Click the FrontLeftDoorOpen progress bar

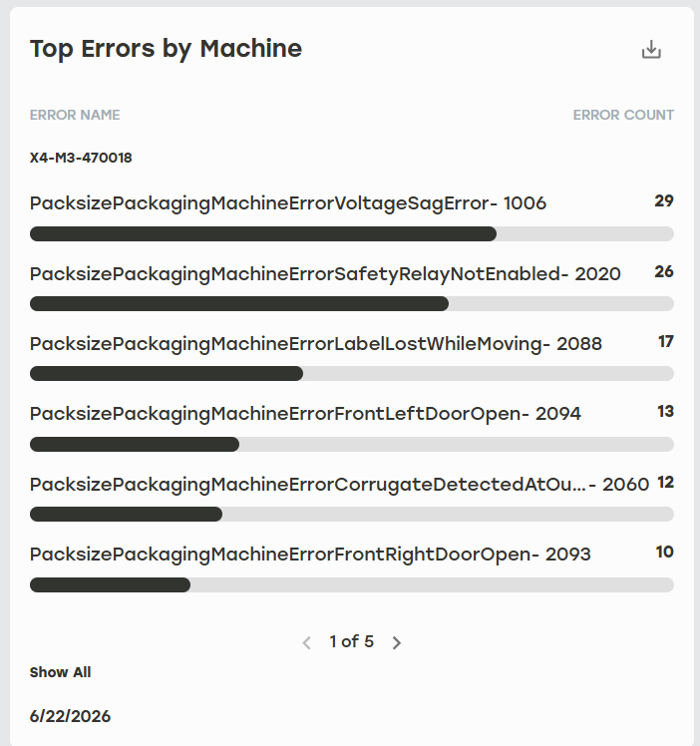tap(351, 445)
